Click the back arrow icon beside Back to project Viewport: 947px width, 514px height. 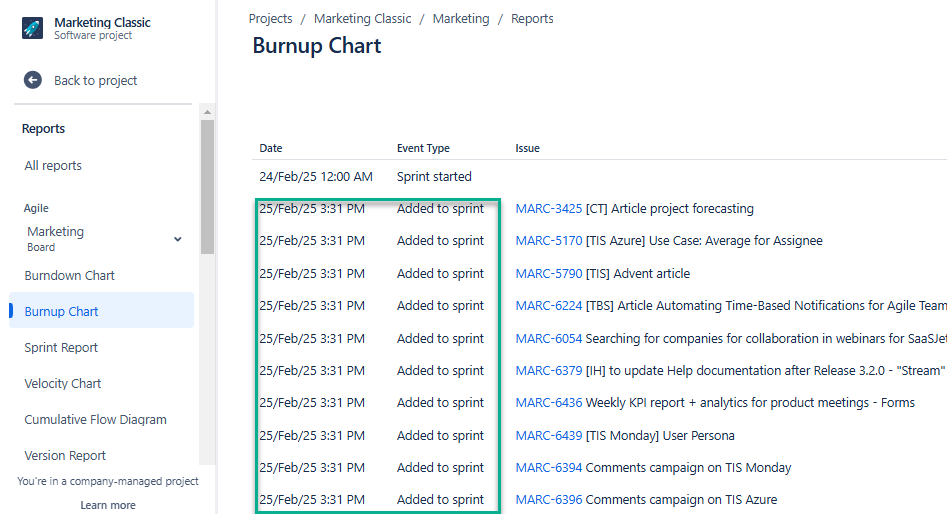coord(33,80)
